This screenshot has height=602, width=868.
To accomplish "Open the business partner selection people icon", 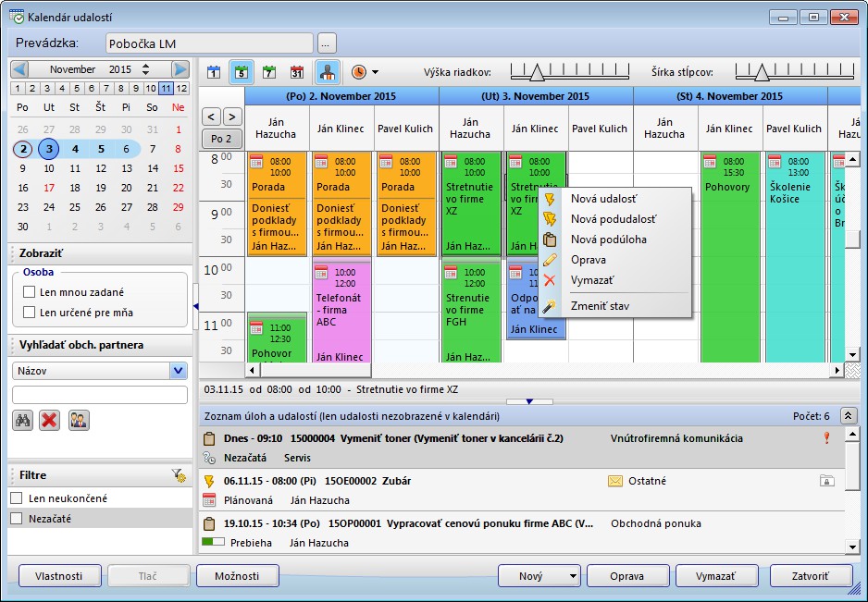I will (80, 421).
